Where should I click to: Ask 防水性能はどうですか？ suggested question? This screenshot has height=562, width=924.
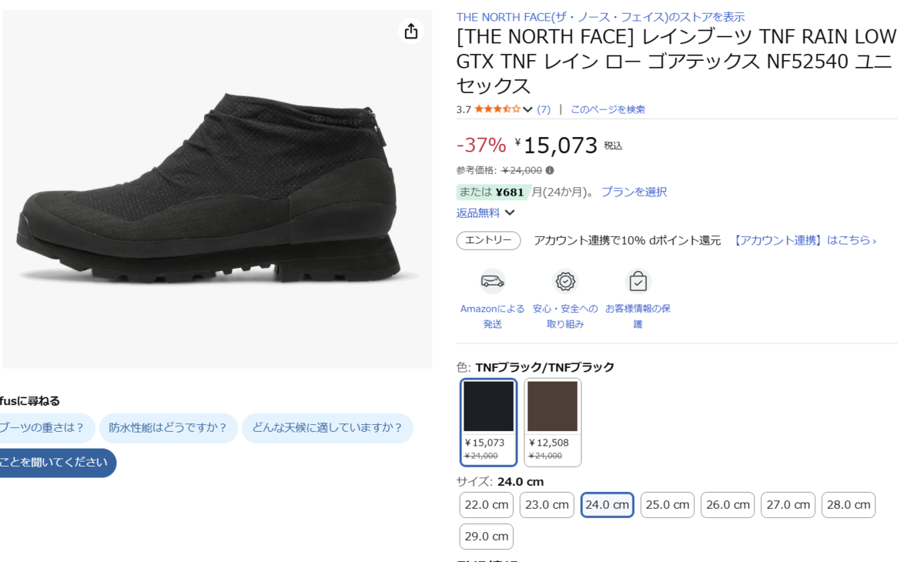pyautogui.click(x=168, y=428)
